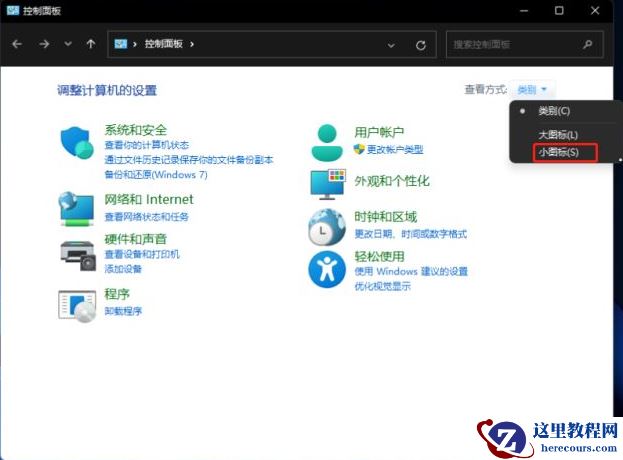Open 轻松使用 category link

pos(379,256)
